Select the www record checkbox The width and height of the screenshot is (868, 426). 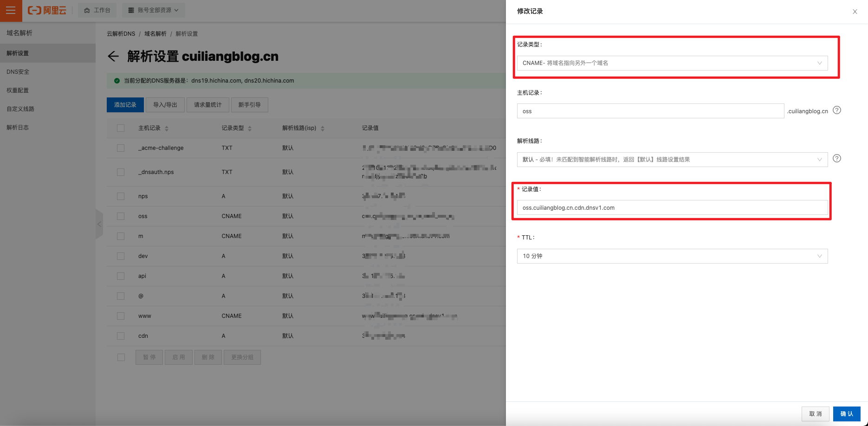coord(121,316)
